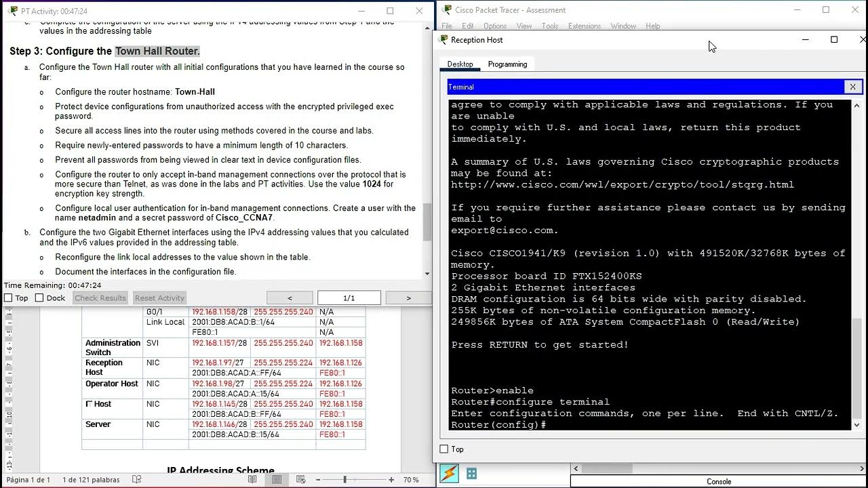Click the Cisco Packet Tracer title bar icon
The width and height of the screenshot is (868, 488).
tap(447, 9)
